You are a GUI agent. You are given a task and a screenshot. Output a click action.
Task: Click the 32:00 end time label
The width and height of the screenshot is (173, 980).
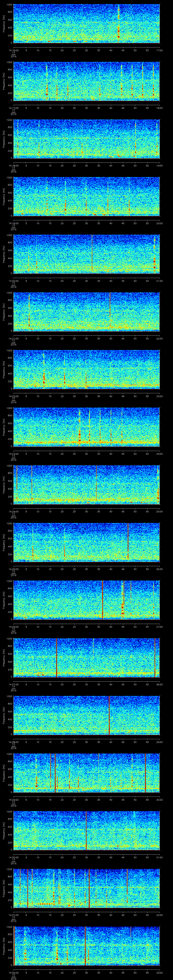point(159,915)
